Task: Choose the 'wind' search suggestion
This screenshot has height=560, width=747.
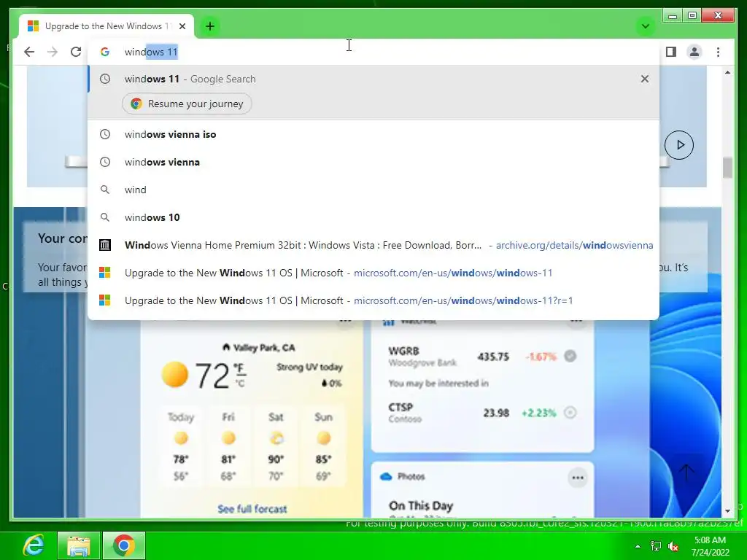Action: (373, 190)
